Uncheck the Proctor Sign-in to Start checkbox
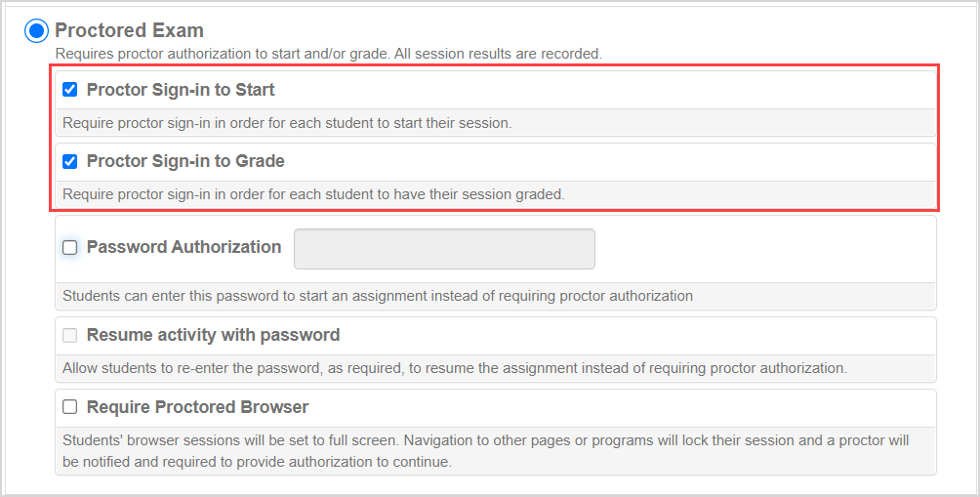980x497 pixels. point(70,90)
